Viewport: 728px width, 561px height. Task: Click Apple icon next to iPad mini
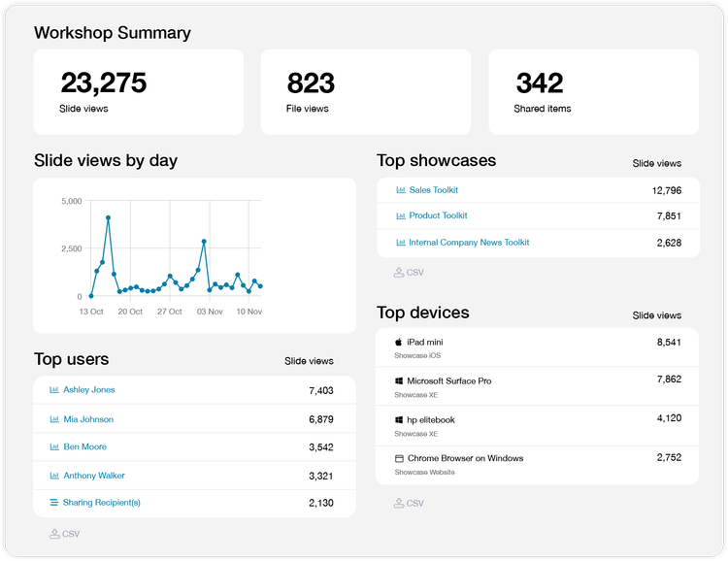(398, 343)
